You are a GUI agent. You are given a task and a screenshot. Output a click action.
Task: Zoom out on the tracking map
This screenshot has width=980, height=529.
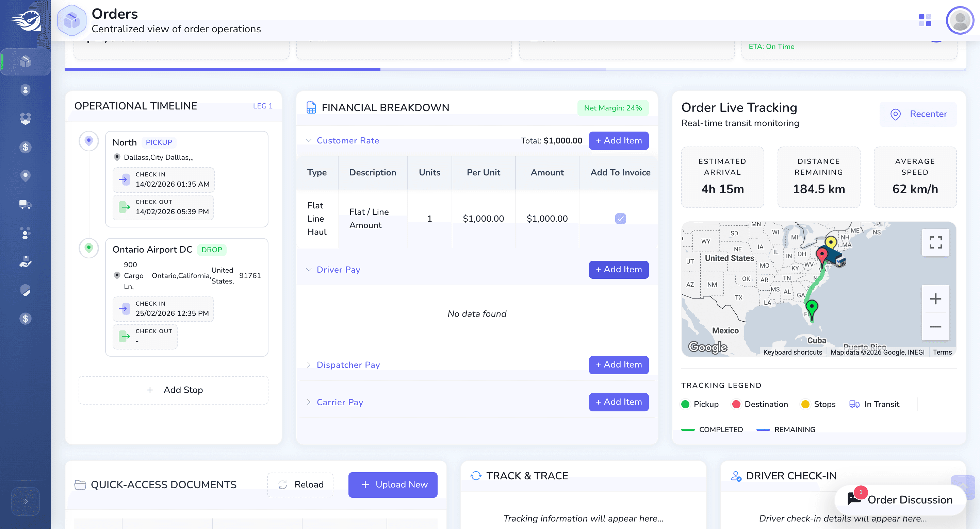pyautogui.click(x=935, y=326)
